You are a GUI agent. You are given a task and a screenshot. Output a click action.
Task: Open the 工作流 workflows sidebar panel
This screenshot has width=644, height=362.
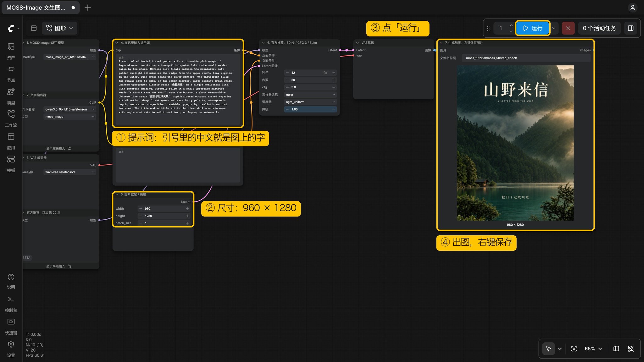(11, 119)
